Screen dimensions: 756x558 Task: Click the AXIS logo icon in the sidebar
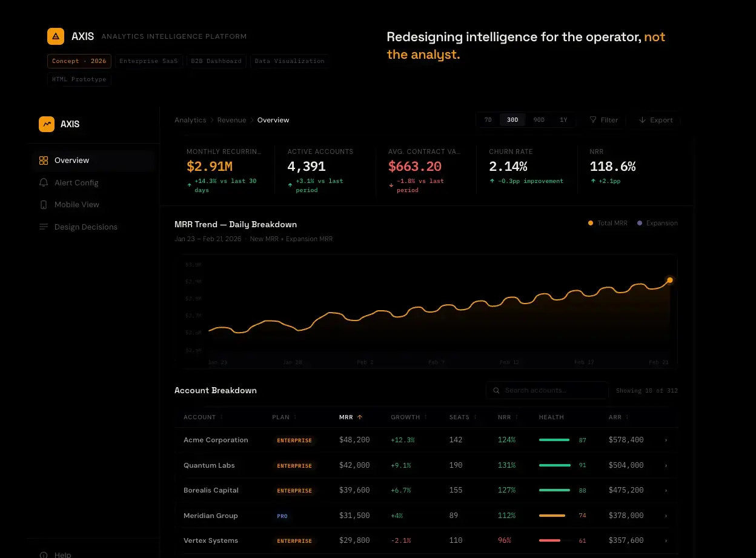coord(47,124)
